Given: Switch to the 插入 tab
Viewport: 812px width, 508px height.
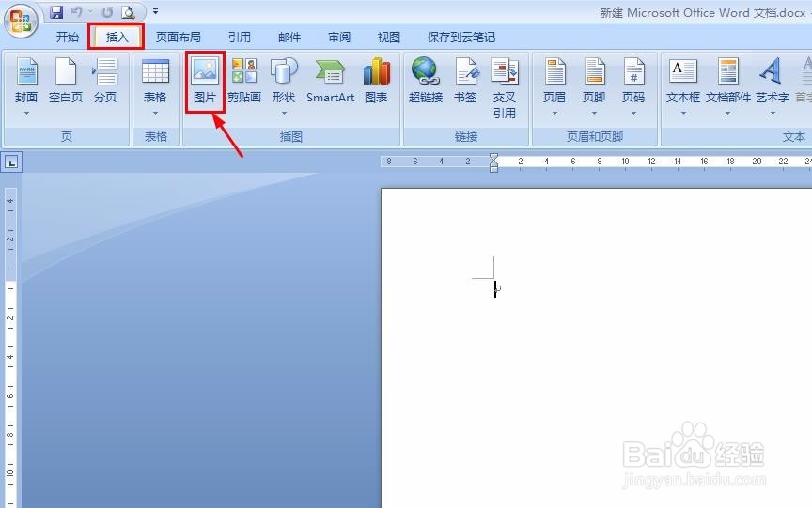Looking at the screenshot, I should click(x=117, y=38).
